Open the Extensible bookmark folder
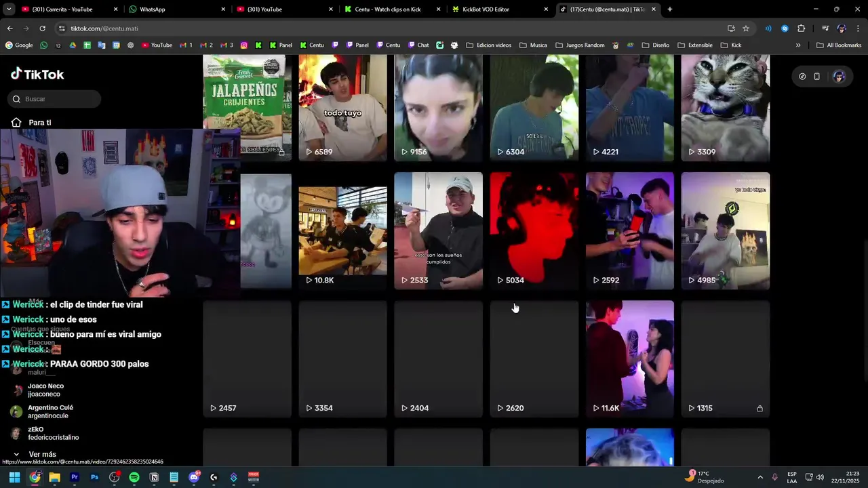Screen dimensions: 868x488 point(694,45)
